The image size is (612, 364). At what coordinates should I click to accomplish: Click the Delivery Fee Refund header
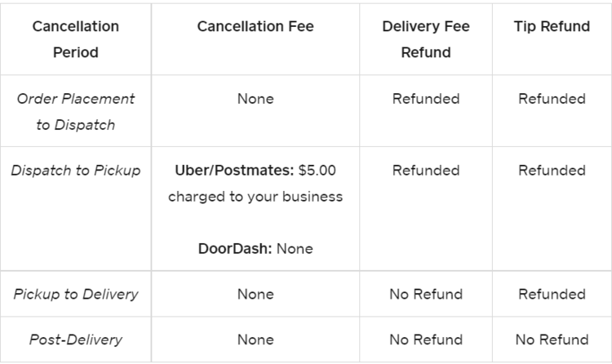(x=426, y=39)
